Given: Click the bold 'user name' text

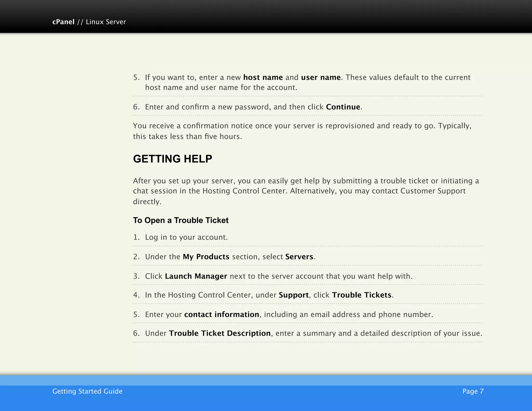Looking at the screenshot, I should click(321, 77).
